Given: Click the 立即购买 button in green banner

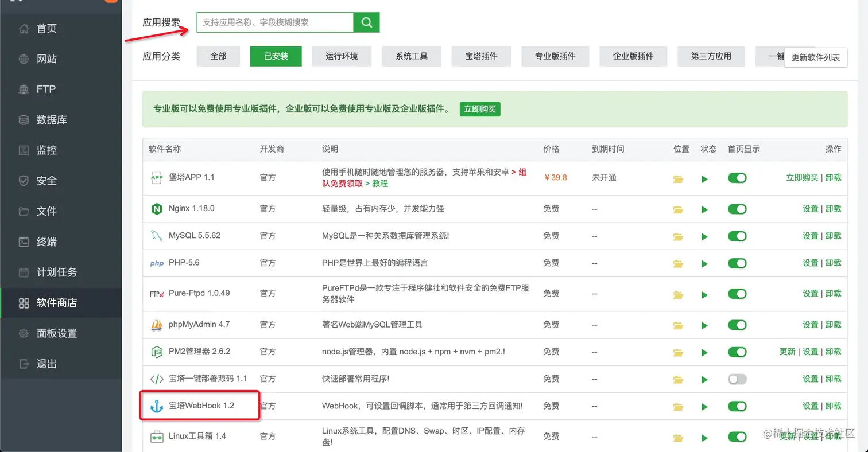Looking at the screenshot, I should (x=480, y=109).
